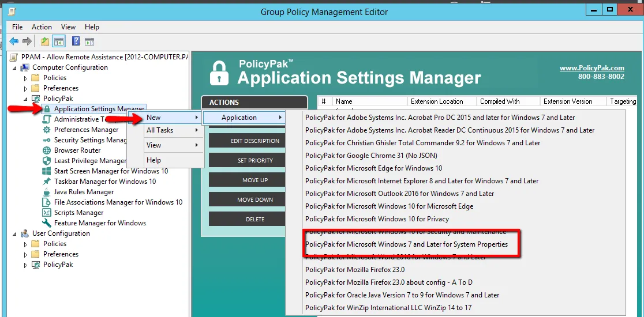Select the Taskbar Manager pin icon

tap(47, 182)
